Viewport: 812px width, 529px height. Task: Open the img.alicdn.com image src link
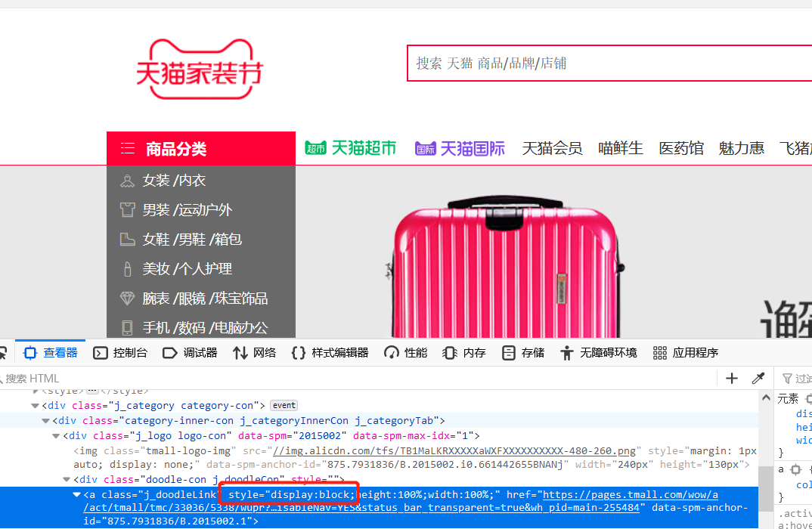[x=454, y=451]
